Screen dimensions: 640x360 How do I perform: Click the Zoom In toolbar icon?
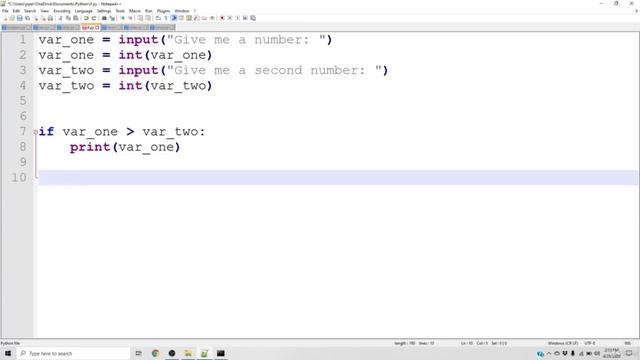tap(122, 18)
